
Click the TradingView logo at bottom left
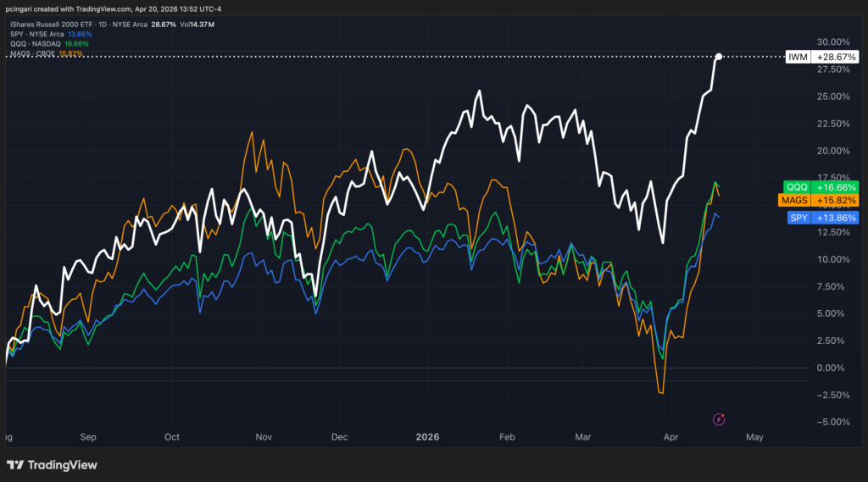pyautogui.click(x=52, y=465)
